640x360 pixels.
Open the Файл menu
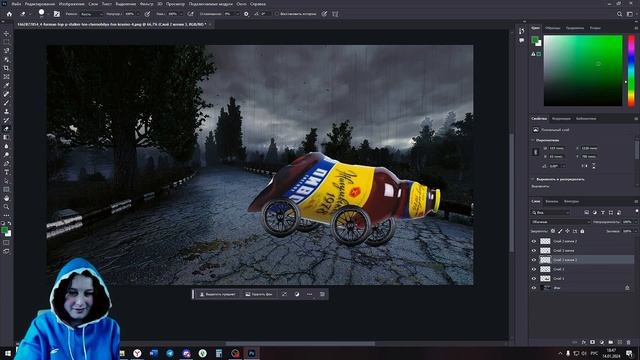tap(16, 4)
